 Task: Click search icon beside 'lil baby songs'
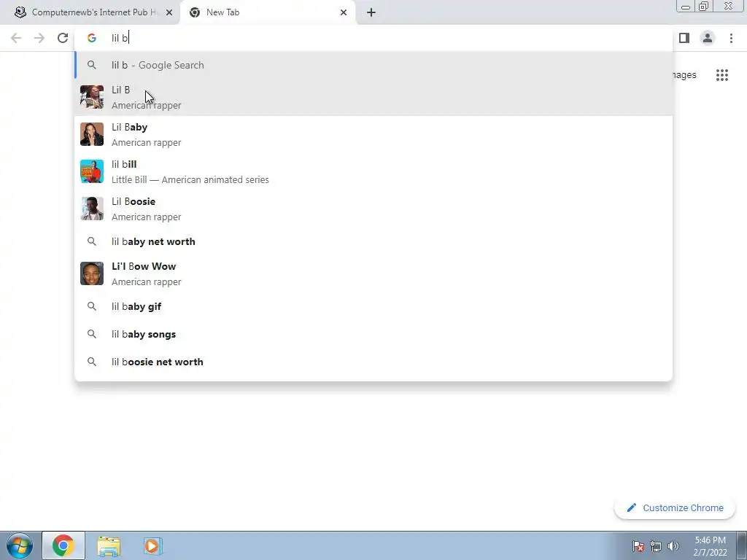coord(92,334)
